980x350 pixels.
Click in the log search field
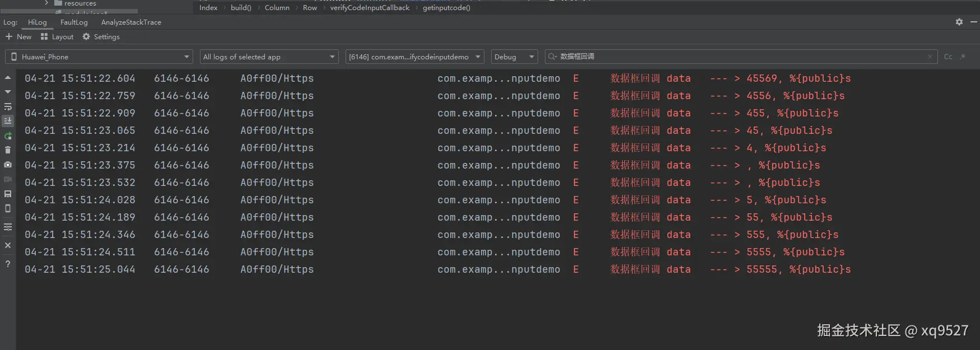pos(741,57)
